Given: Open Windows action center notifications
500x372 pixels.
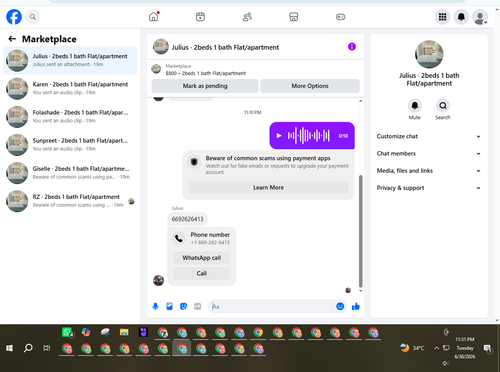Looking at the screenshot, I should (x=488, y=348).
